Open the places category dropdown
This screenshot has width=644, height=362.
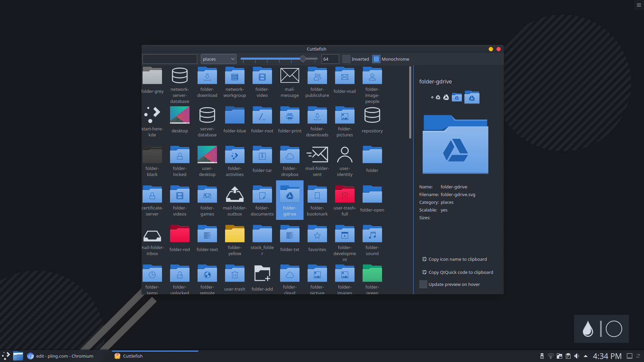point(219,59)
